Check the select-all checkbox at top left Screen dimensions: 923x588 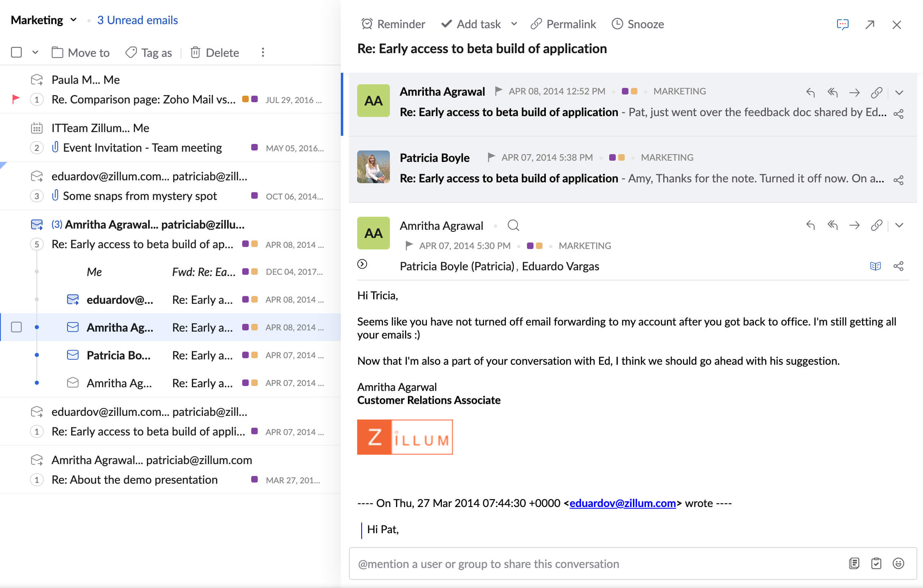click(16, 52)
